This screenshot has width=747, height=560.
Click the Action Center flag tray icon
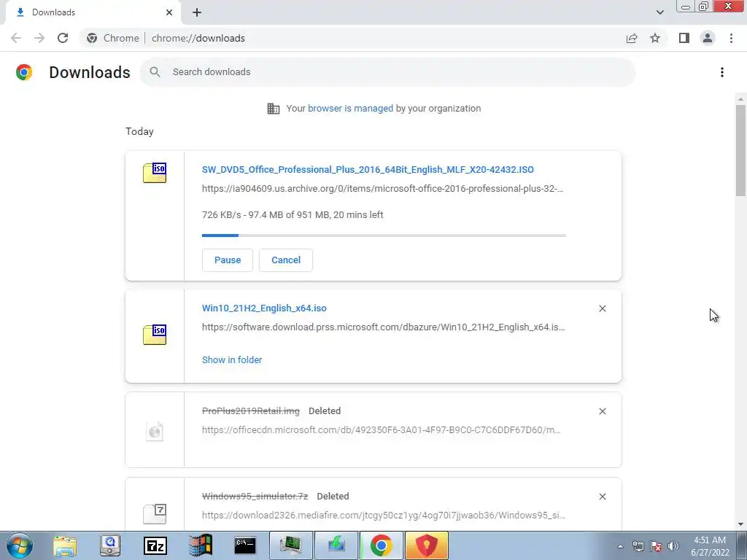[x=656, y=546]
